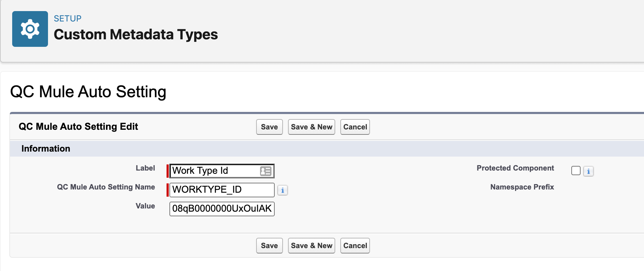Focus the Label text field
Screen dimensions: 644x271
215,171
